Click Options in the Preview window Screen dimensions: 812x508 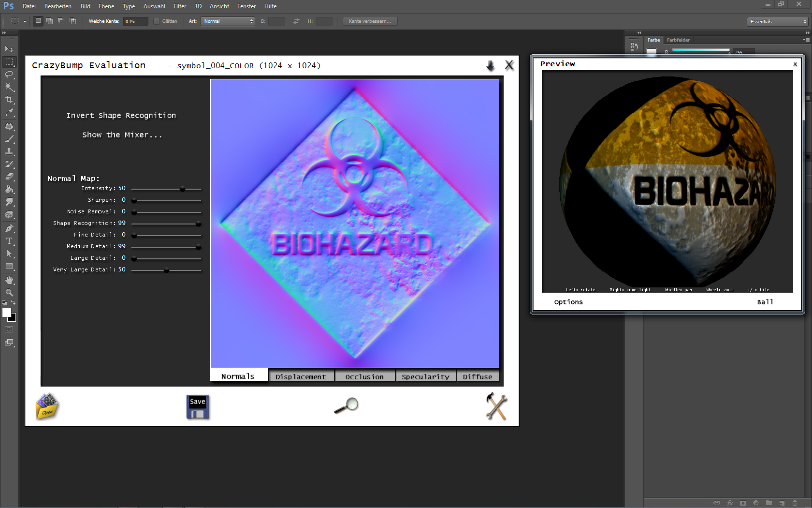pos(568,302)
